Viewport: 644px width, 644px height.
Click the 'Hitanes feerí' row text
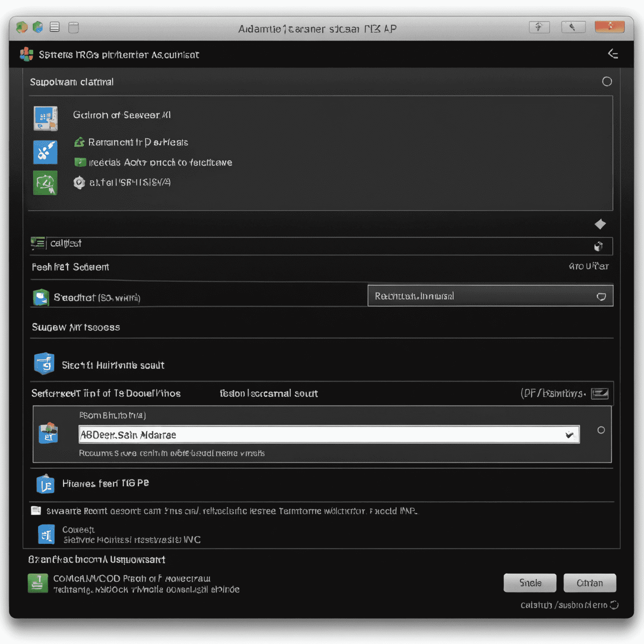coord(106,483)
